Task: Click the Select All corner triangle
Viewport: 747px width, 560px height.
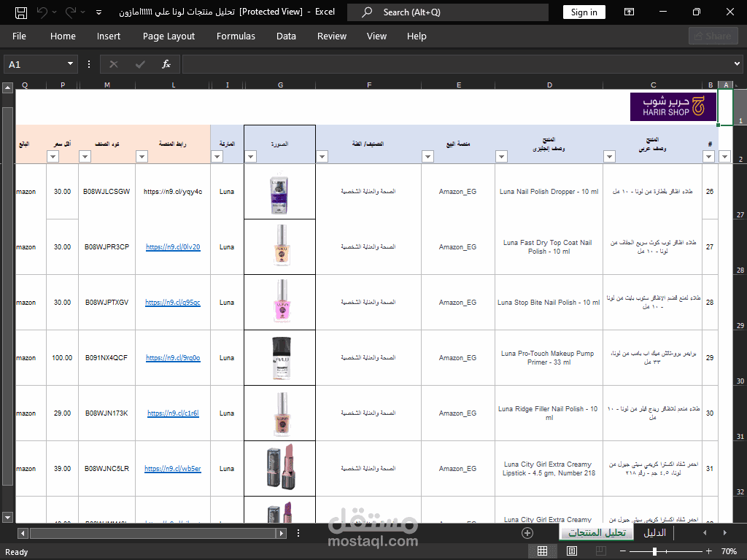Action: point(737,85)
